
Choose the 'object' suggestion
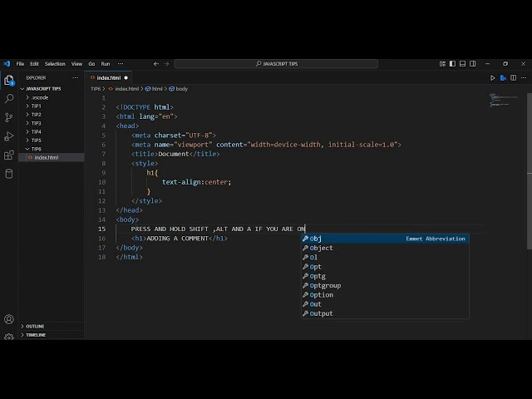click(385, 248)
